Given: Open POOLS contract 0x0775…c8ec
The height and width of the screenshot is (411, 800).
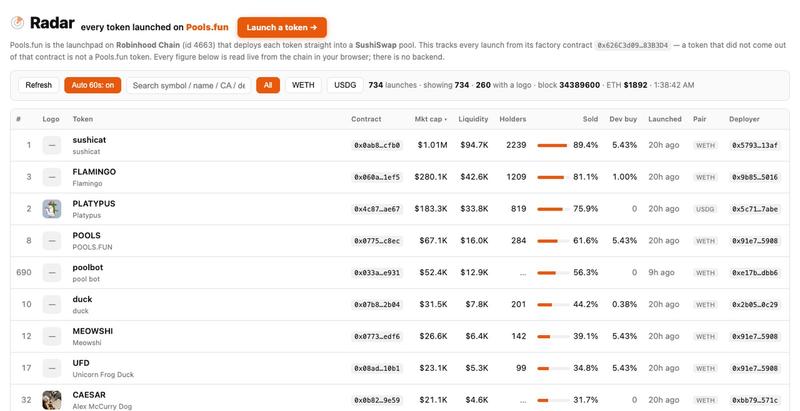Looking at the screenshot, I should tap(377, 241).
